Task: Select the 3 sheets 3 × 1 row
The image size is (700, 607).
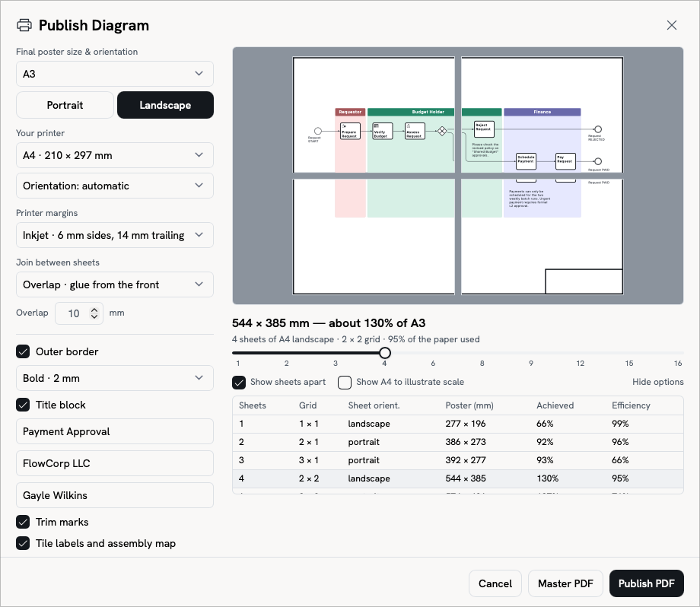Action: (457, 460)
